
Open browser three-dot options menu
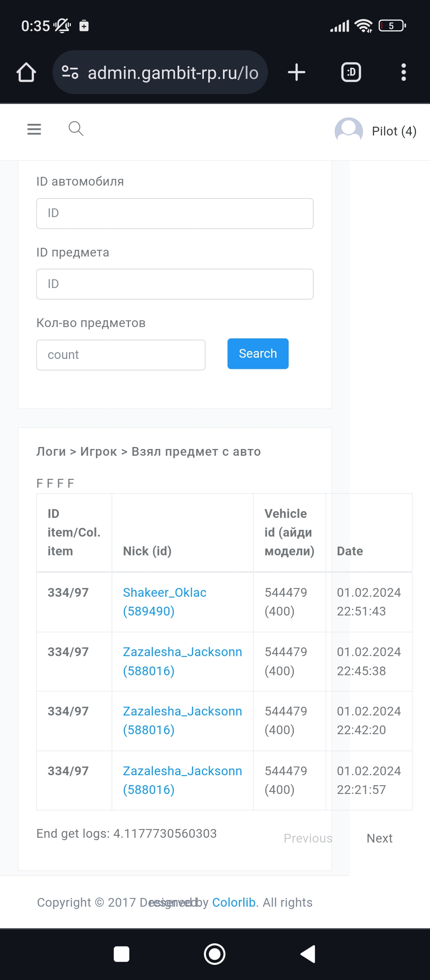coord(403,73)
